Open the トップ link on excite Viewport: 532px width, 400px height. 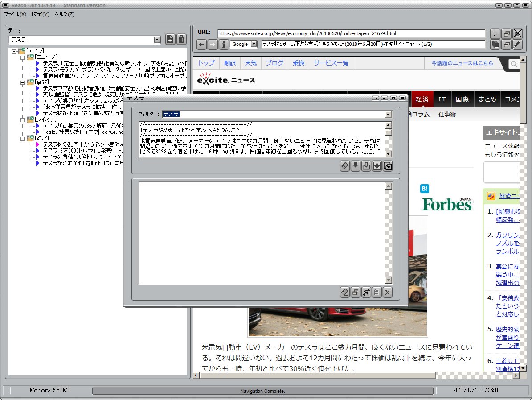pos(206,63)
